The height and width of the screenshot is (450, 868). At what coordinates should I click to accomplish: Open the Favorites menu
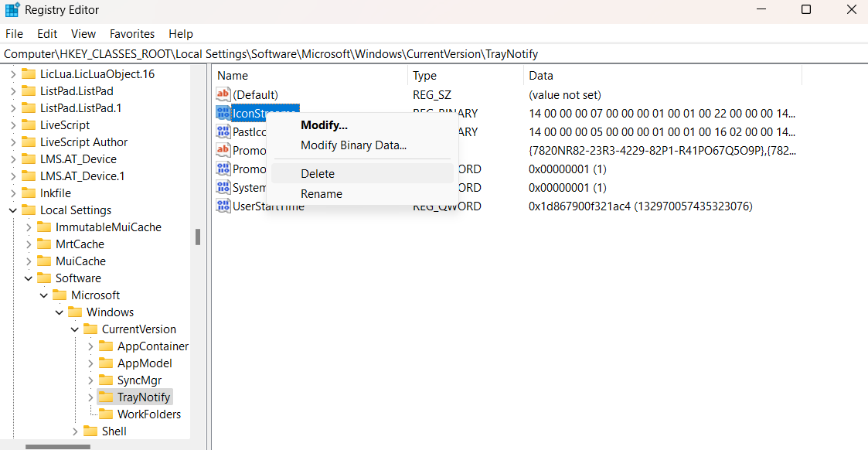131,34
